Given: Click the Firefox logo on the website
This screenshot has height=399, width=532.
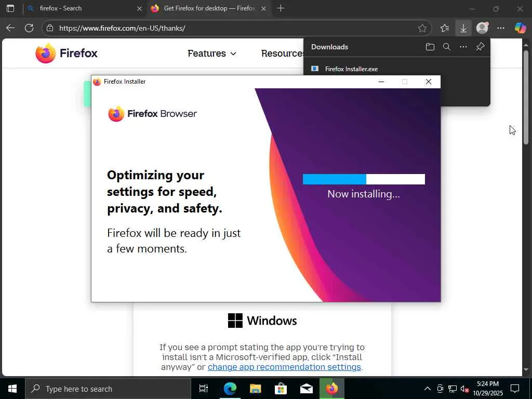Looking at the screenshot, I should 66,54.
